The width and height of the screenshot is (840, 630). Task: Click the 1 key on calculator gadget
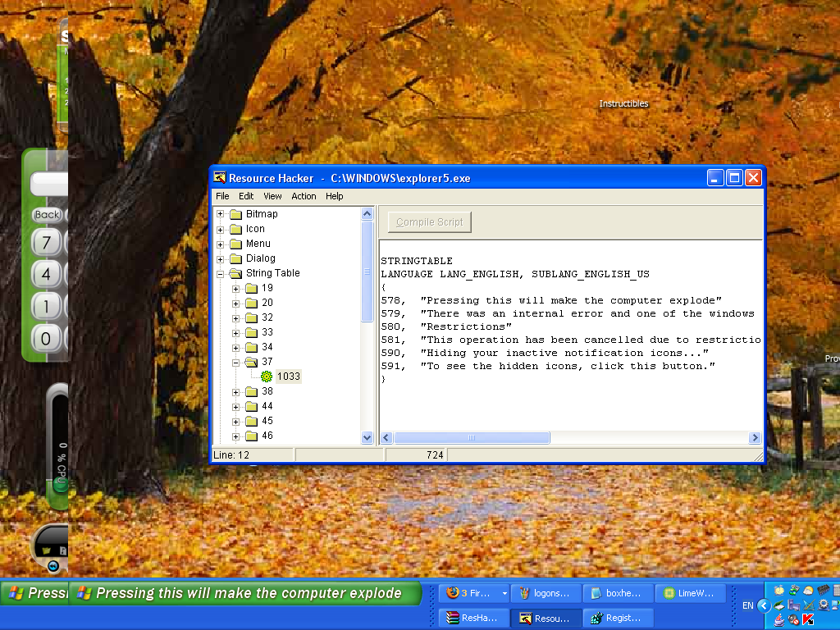pos(46,307)
